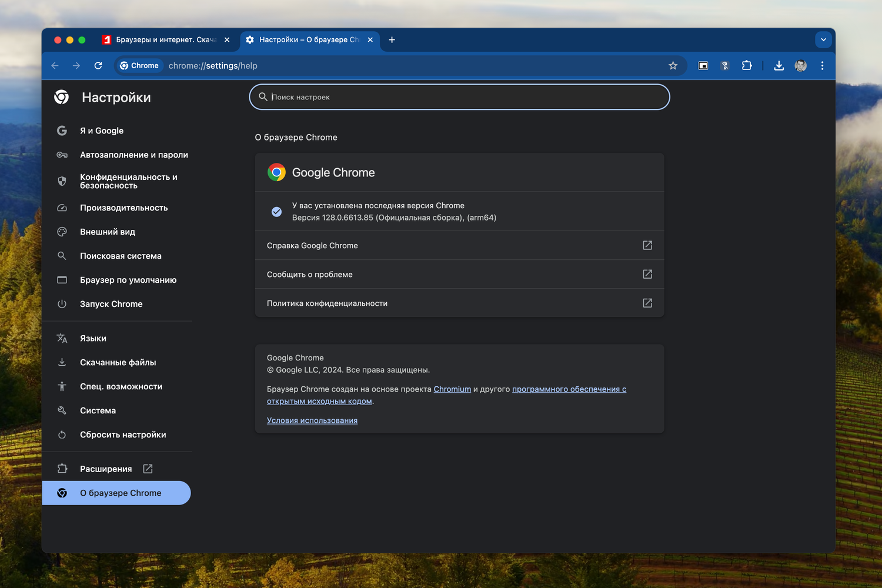Open the Сообщить о проблеме row
This screenshot has width=882, height=588.
click(x=459, y=274)
